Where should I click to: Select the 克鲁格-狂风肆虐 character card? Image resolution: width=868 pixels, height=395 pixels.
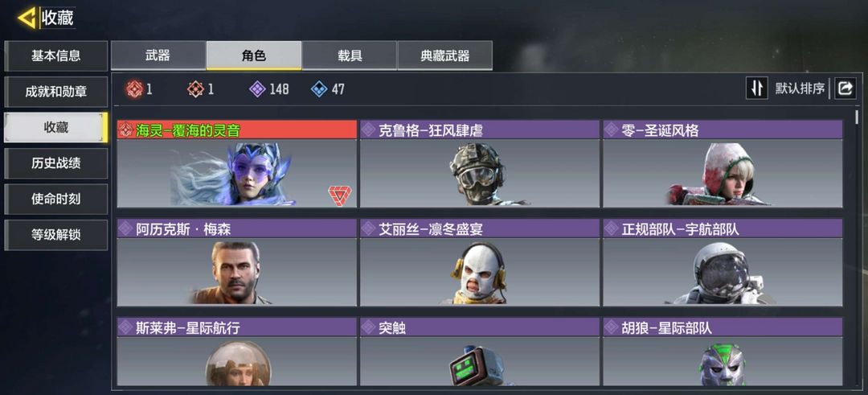pos(479,164)
